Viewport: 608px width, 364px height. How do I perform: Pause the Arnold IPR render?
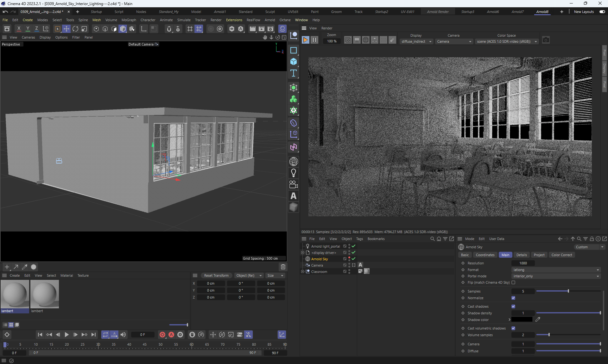[314, 40]
